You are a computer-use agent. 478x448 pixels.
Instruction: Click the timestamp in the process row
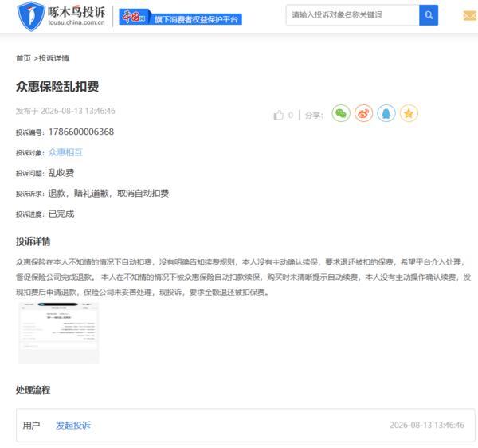[x=427, y=425]
